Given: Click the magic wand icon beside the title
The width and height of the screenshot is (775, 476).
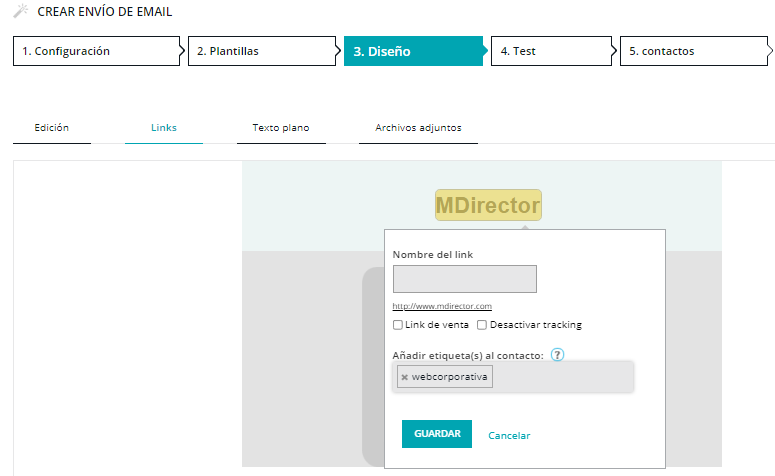Looking at the screenshot, I should (20, 12).
